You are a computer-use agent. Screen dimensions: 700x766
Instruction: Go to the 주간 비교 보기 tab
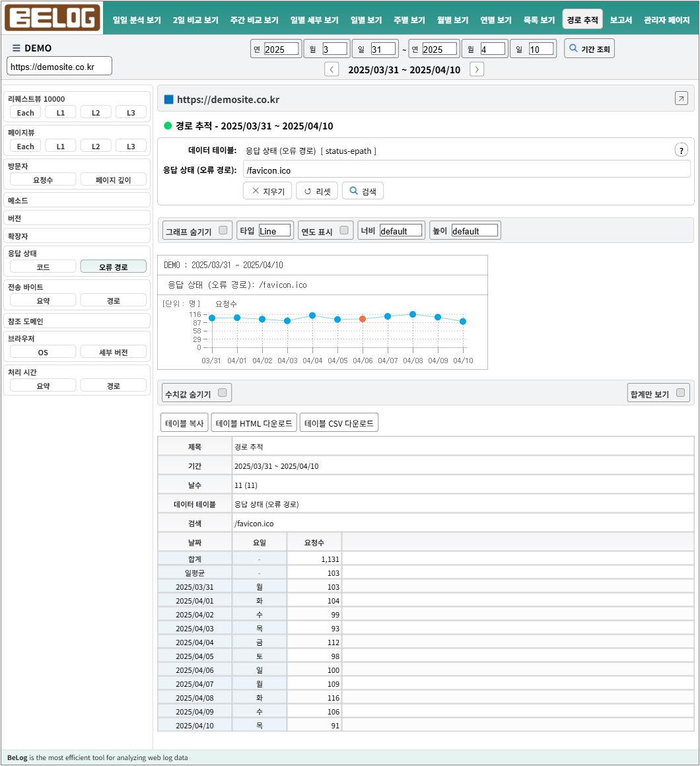click(x=254, y=20)
